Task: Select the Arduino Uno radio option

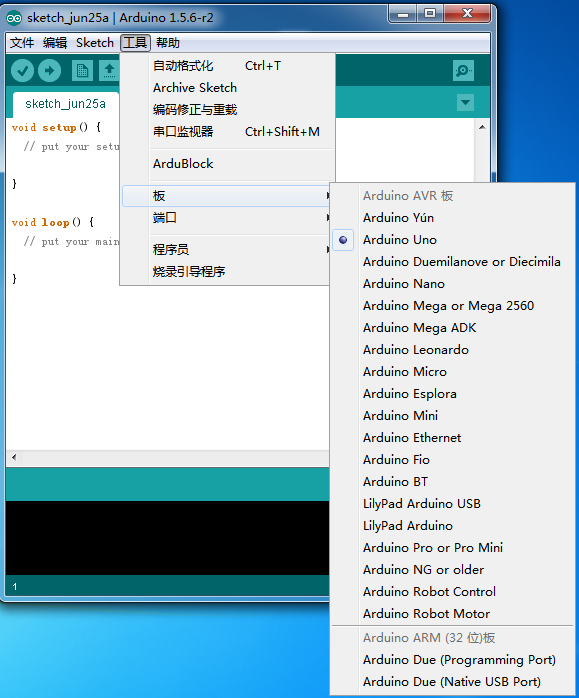Action: coord(343,240)
